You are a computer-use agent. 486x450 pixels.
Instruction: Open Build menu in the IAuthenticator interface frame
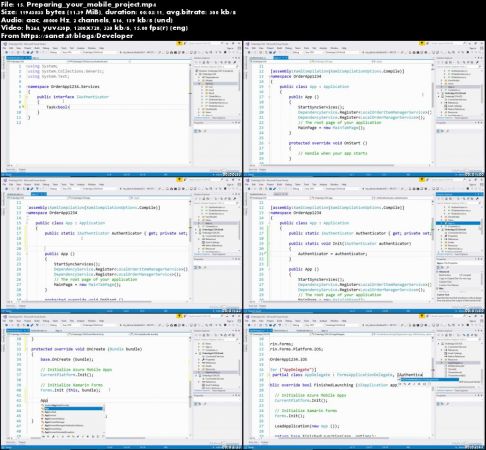point(37,48)
